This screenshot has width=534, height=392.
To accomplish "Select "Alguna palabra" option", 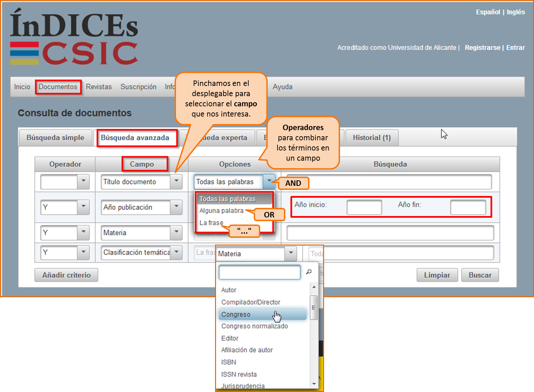I will [221, 211].
